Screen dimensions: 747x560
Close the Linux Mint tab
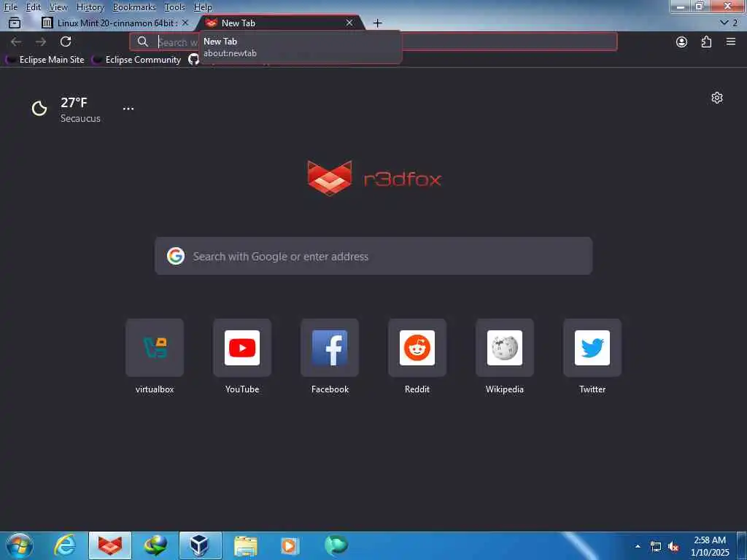(185, 23)
